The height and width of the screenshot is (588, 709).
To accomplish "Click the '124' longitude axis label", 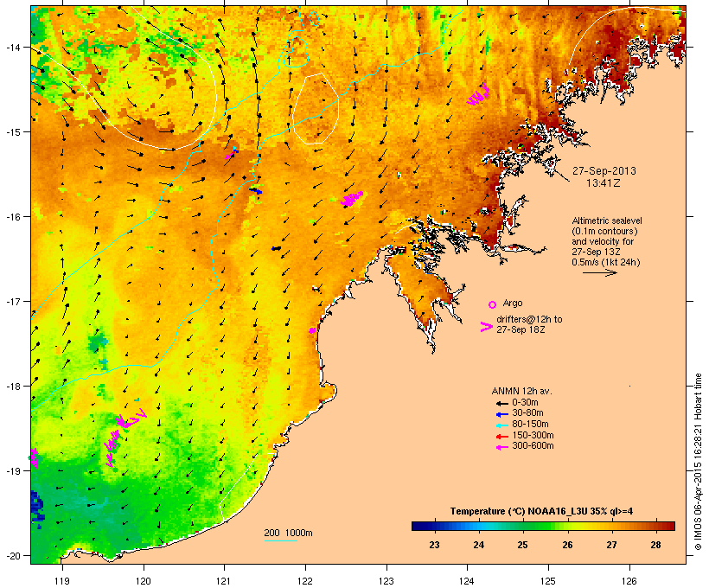I will pos(467,581).
